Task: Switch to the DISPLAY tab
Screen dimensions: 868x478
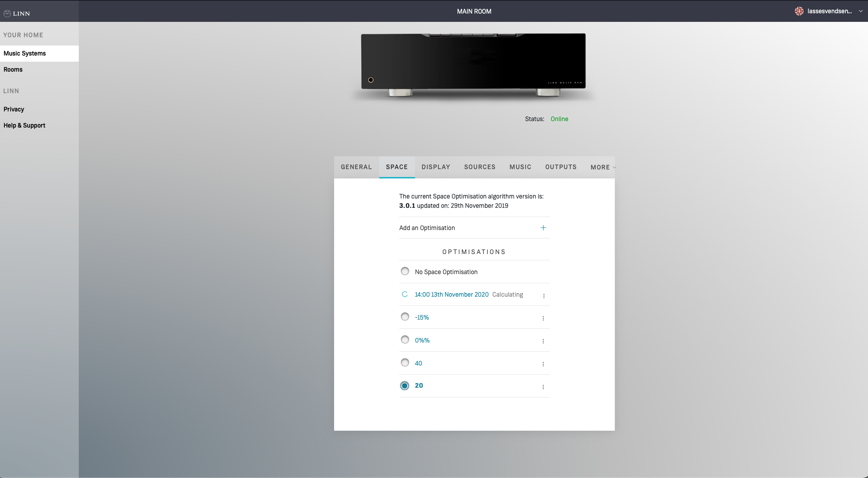Action: click(x=436, y=167)
